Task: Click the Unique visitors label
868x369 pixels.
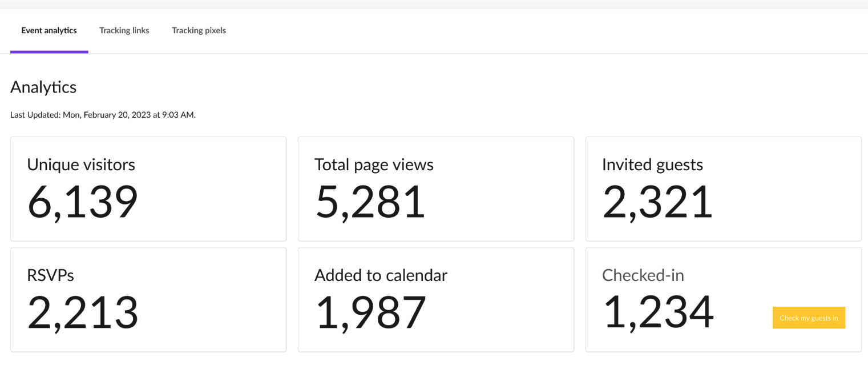Action: [81, 165]
